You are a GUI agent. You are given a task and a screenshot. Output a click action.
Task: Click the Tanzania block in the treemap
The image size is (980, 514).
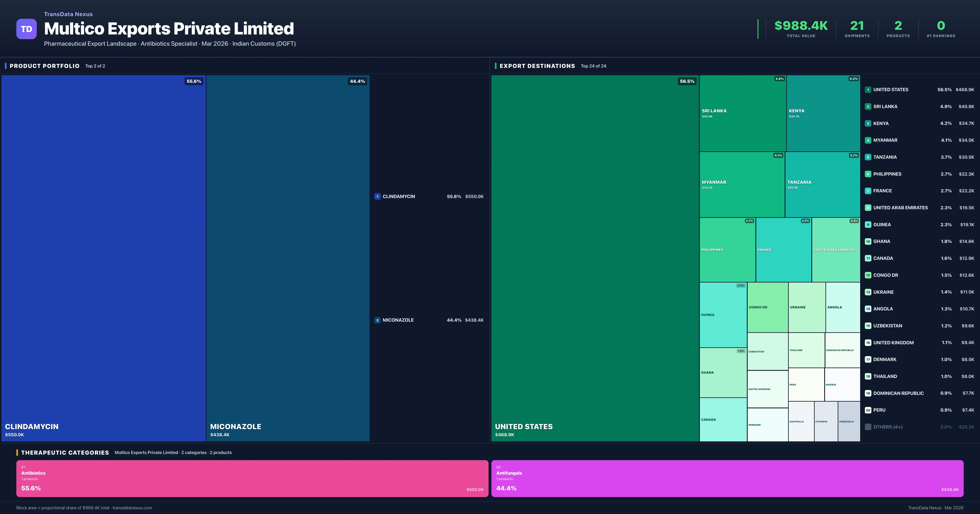[823, 184]
